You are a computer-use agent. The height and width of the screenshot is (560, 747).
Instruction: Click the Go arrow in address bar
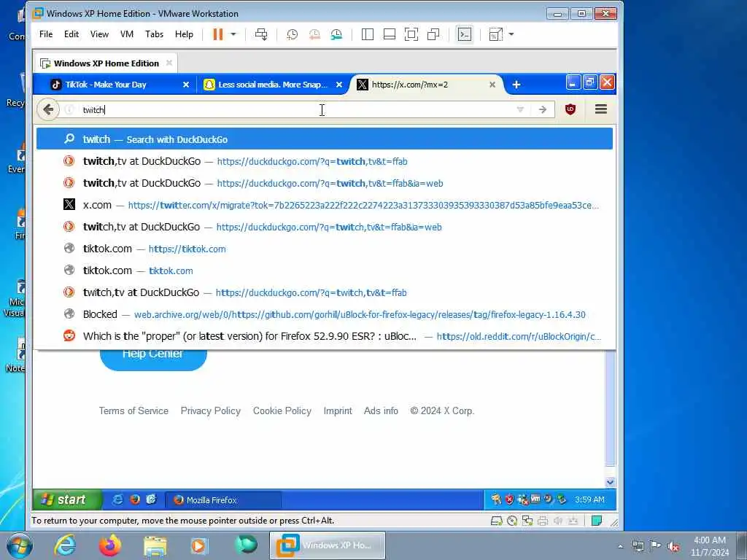543,110
